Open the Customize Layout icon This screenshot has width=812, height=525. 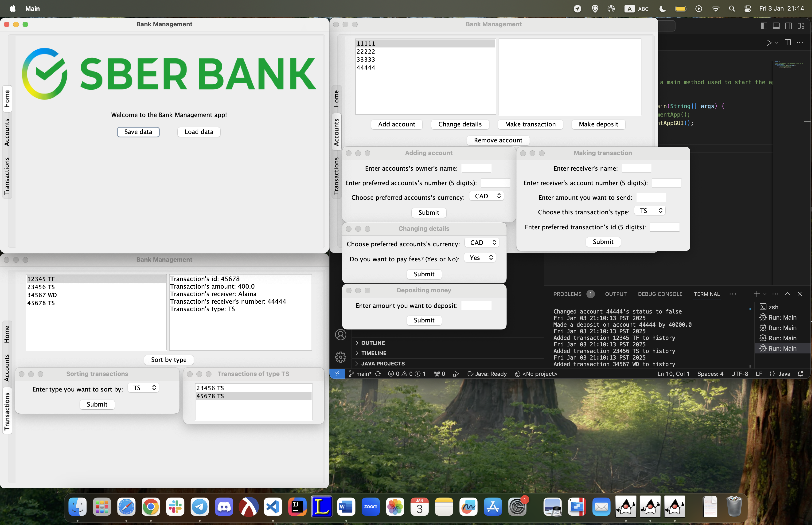(801, 26)
